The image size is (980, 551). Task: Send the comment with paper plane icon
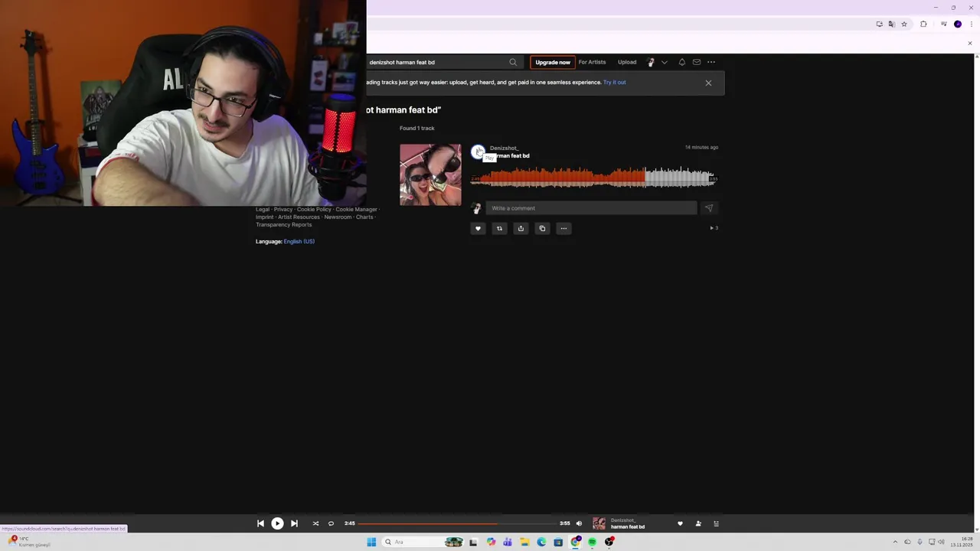(708, 208)
